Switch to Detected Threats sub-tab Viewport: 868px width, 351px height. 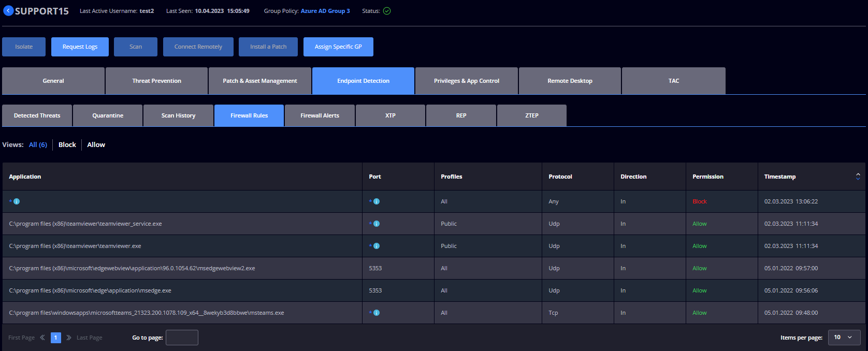pos(37,115)
